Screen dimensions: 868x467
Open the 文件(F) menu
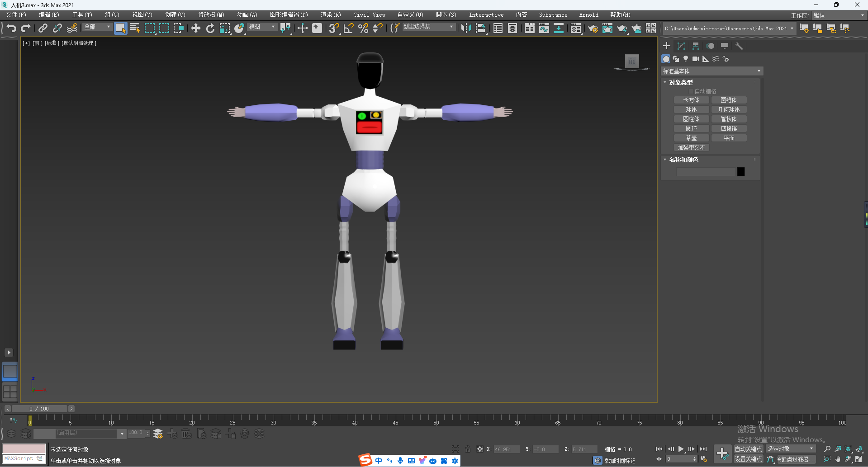(16, 15)
